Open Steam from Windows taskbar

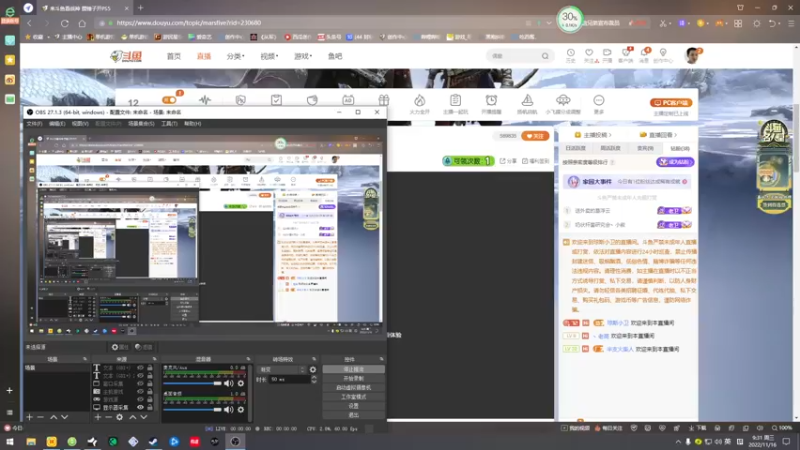[153, 441]
